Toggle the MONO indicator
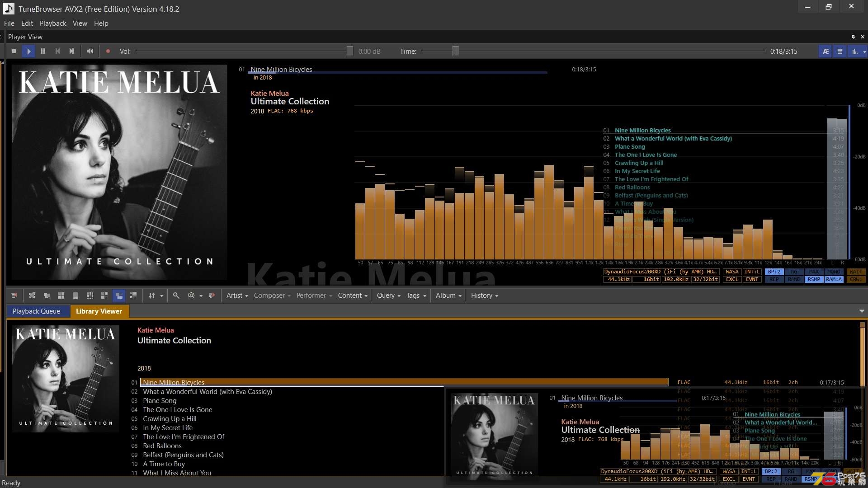 coord(834,272)
